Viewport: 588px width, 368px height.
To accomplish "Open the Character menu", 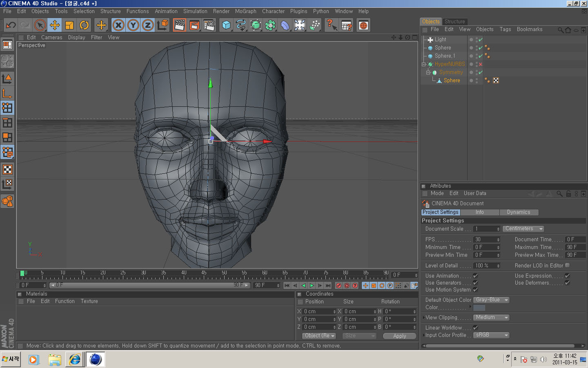I will tap(273, 11).
